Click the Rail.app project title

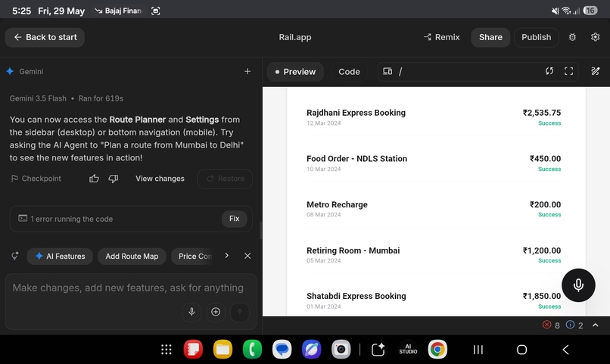tap(295, 37)
